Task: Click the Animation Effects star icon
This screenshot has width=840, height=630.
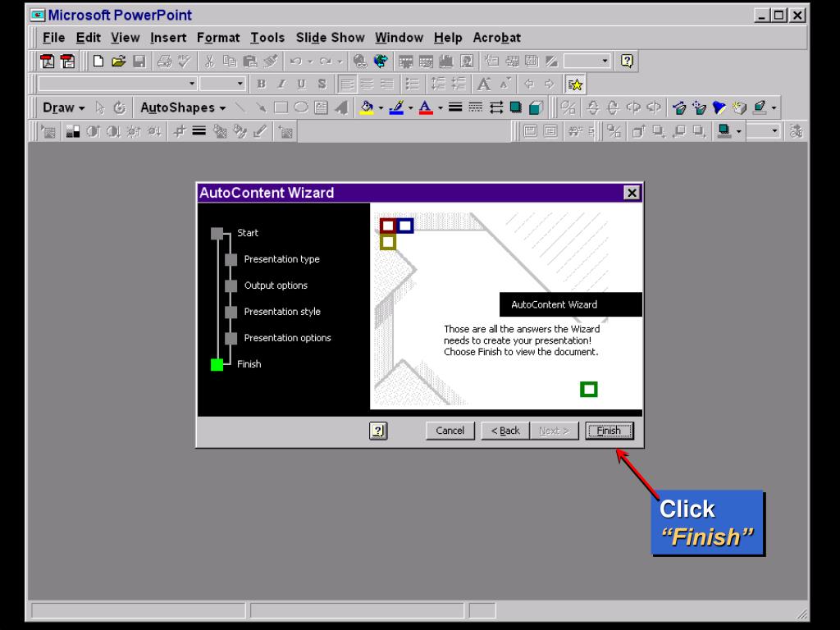Action: (x=575, y=84)
